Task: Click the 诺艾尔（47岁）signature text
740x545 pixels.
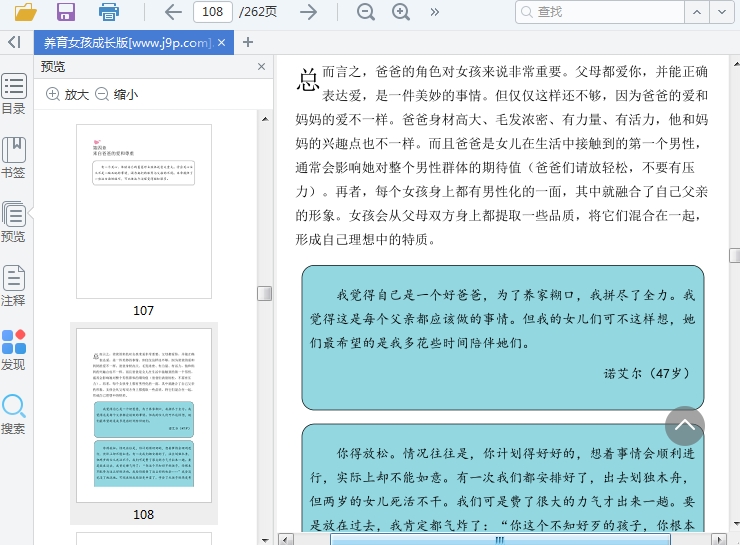Action: 647,373
